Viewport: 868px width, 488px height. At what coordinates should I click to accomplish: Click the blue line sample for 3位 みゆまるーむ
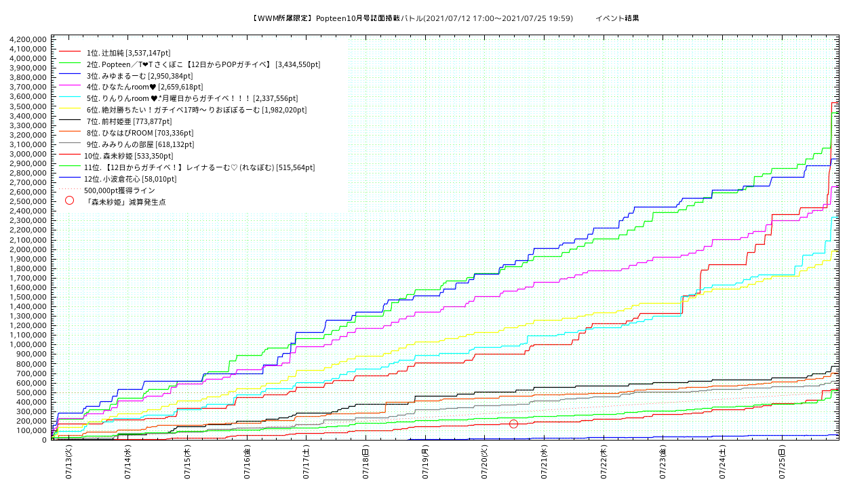point(69,75)
